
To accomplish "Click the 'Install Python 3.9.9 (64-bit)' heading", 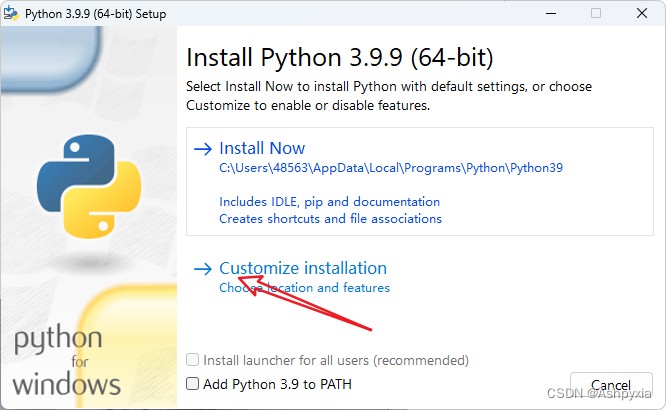I will click(x=340, y=55).
